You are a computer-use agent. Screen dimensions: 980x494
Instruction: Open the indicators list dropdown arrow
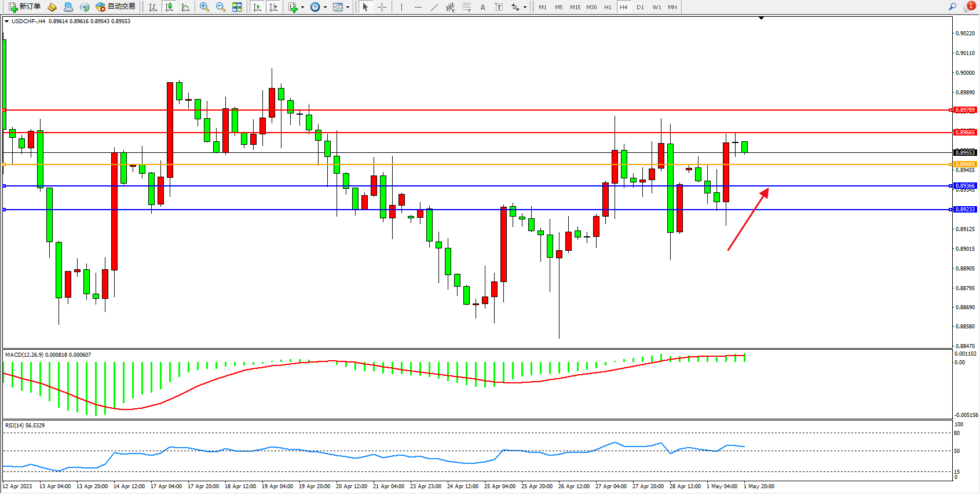tap(302, 8)
